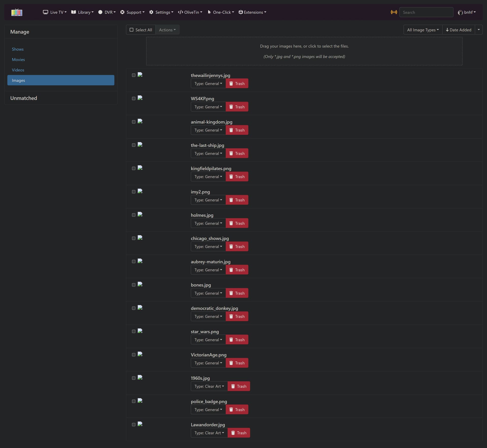Tick the checkbox beside star_wars.png
The image size is (487, 448).
point(134,331)
